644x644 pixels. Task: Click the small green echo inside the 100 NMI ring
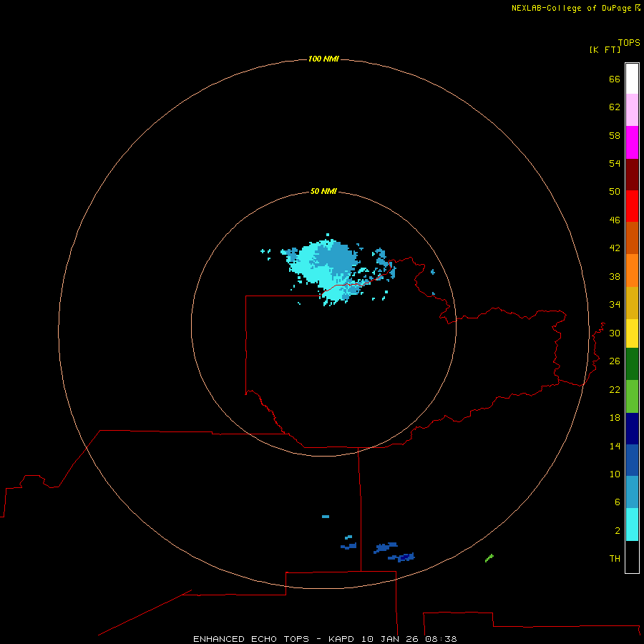(489, 557)
